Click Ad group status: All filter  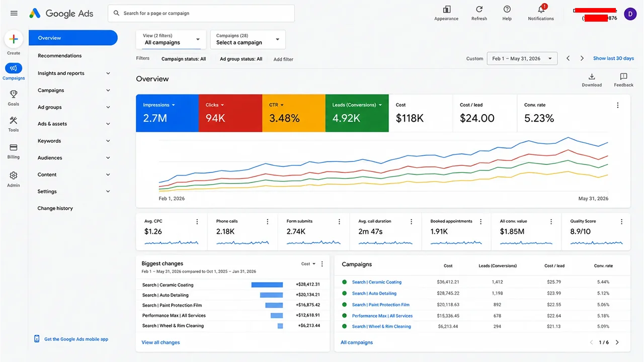(241, 59)
